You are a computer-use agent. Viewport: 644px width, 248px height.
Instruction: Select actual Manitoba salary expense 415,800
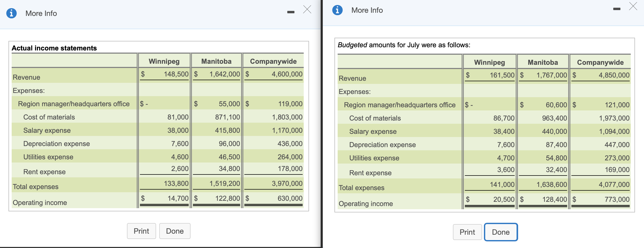pyautogui.click(x=227, y=130)
